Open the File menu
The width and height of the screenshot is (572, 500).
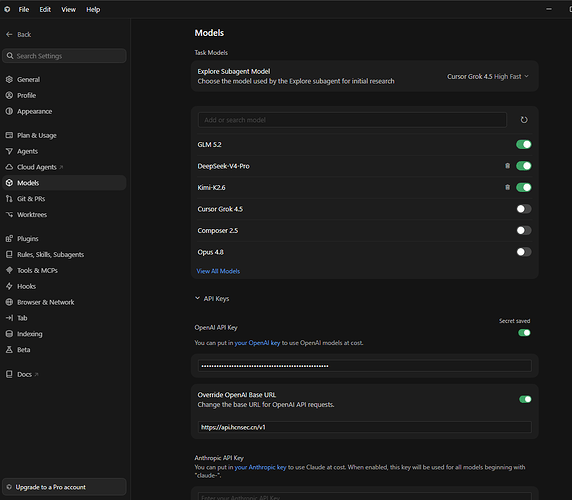pos(24,9)
